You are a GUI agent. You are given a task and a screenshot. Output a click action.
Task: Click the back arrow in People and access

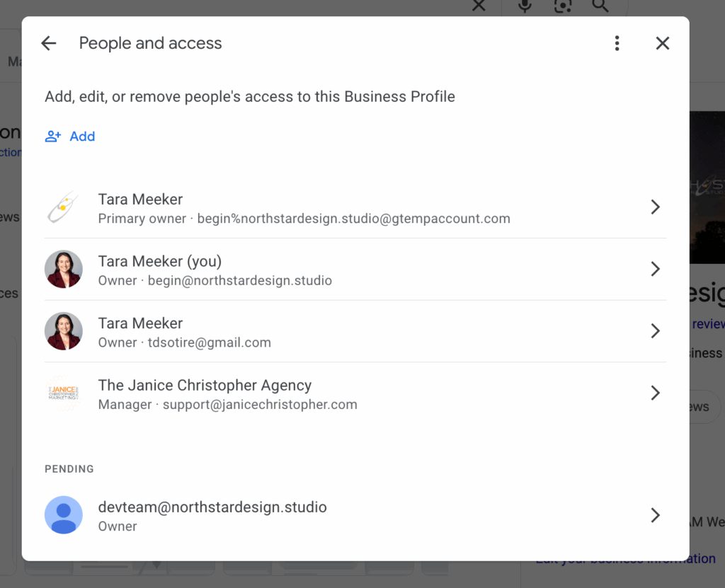click(x=48, y=42)
